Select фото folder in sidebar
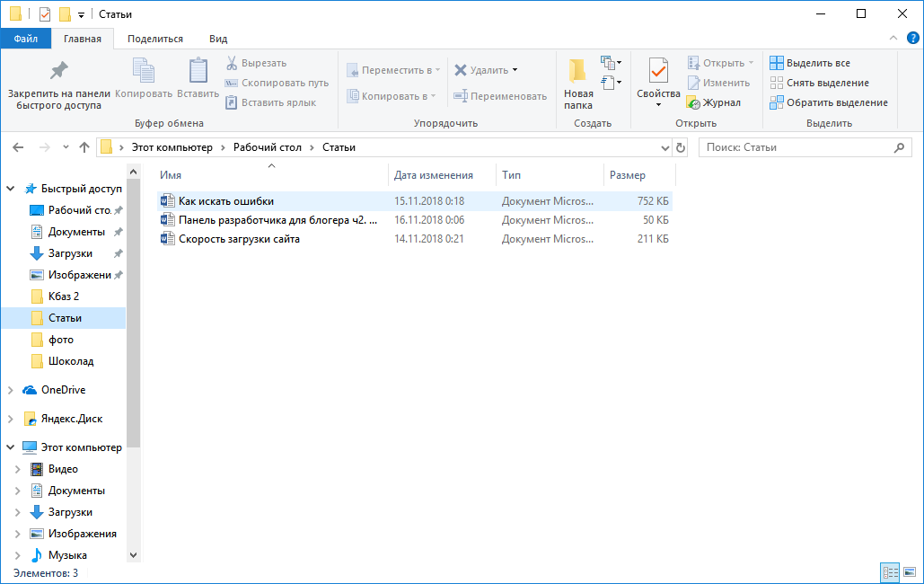924x584 pixels. (x=61, y=340)
